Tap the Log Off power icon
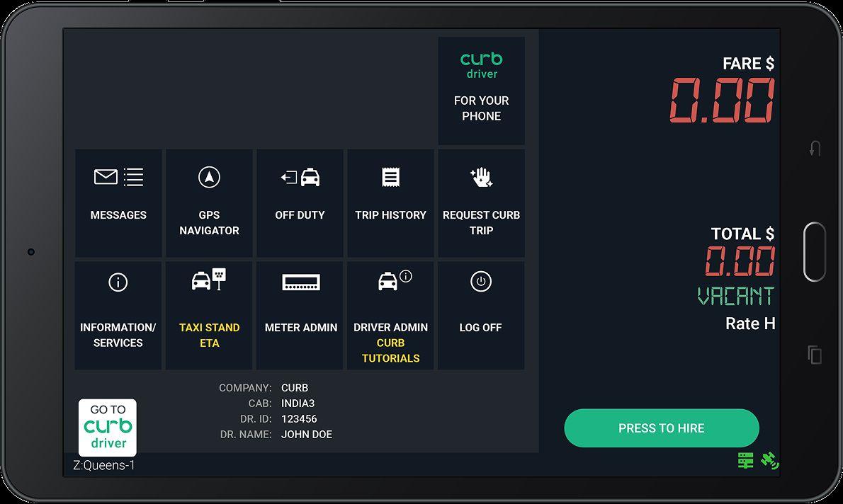Image resolution: width=843 pixels, height=504 pixels. [x=480, y=282]
